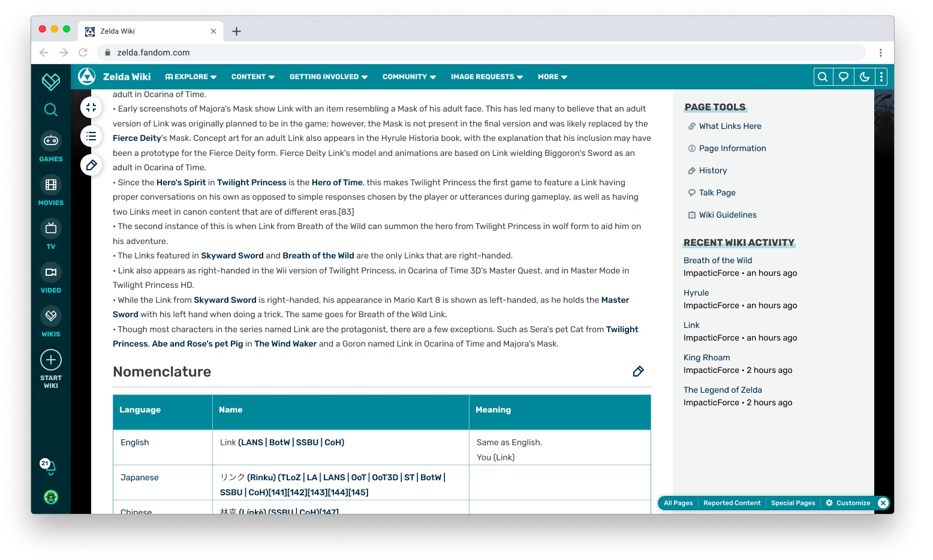
Task: Open Hyrule in recent wiki activity
Action: 696,293
